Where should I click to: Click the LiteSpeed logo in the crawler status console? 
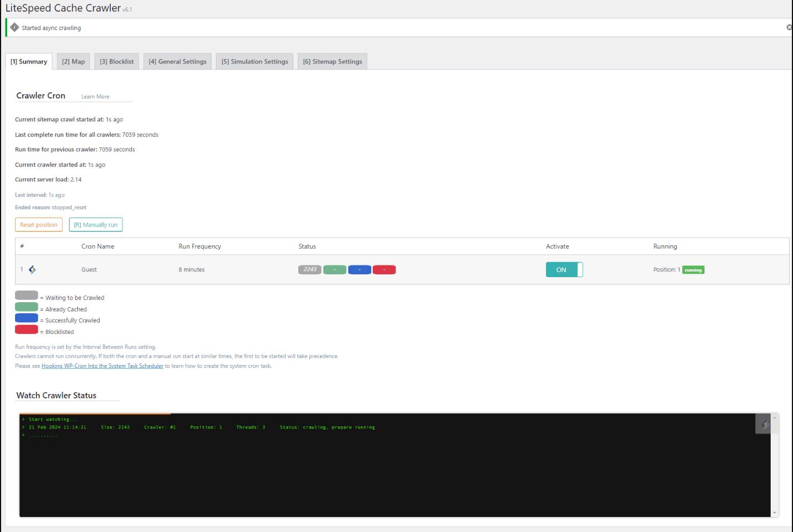765,425
